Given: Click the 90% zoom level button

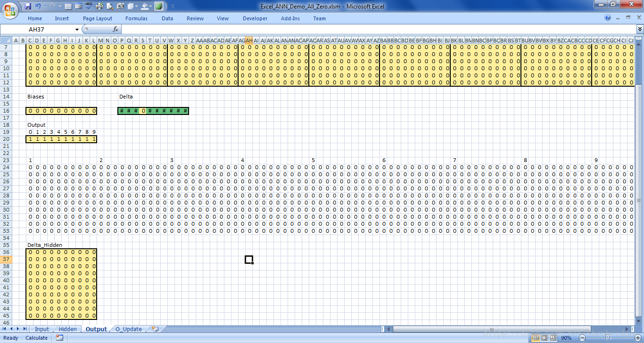Looking at the screenshot, I should [566, 338].
